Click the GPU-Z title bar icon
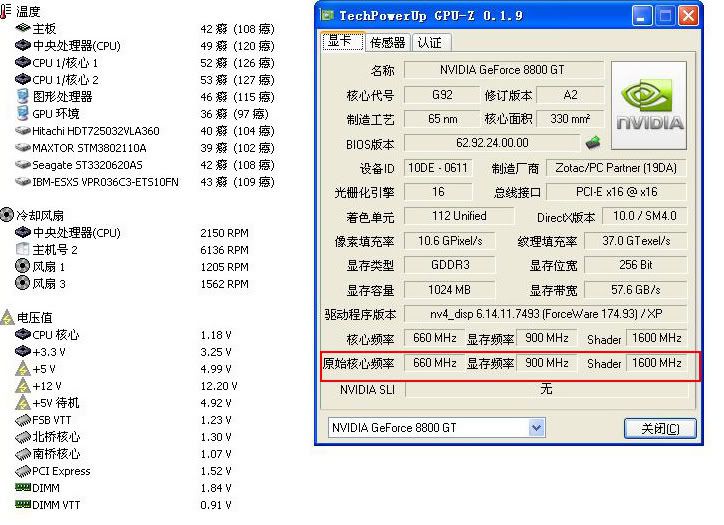This screenshot has height=525, width=724. tap(328, 16)
